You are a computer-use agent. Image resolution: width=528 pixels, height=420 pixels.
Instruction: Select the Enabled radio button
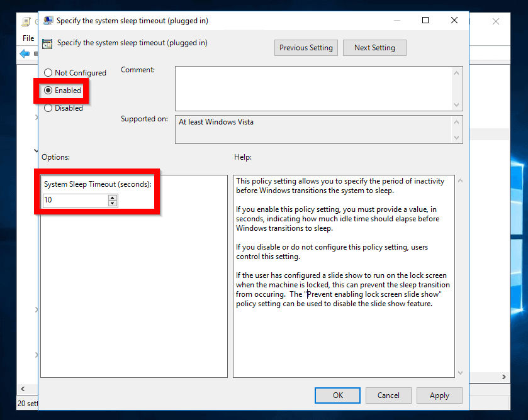[48, 91]
